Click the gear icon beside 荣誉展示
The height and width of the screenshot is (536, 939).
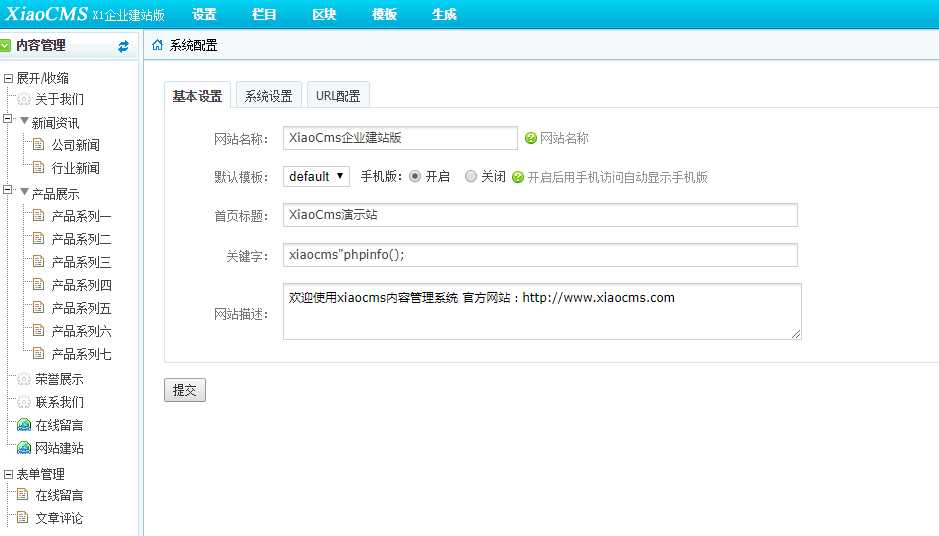[x=23, y=379]
